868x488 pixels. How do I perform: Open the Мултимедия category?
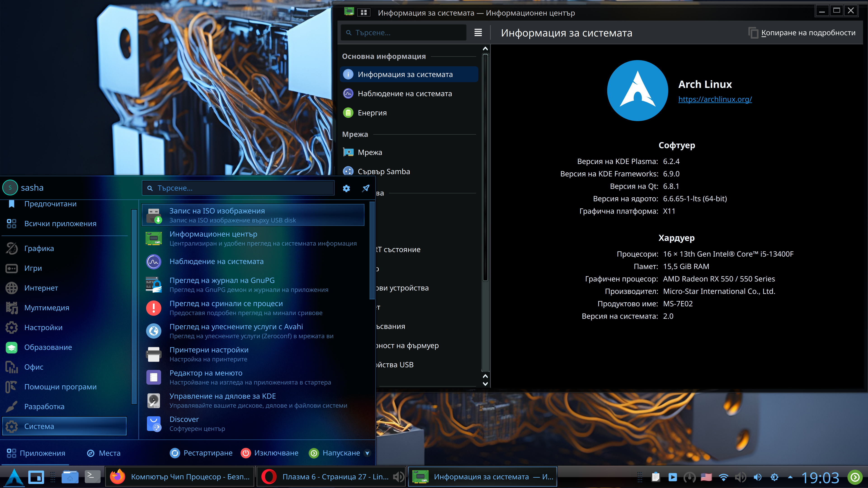[x=64, y=308]
